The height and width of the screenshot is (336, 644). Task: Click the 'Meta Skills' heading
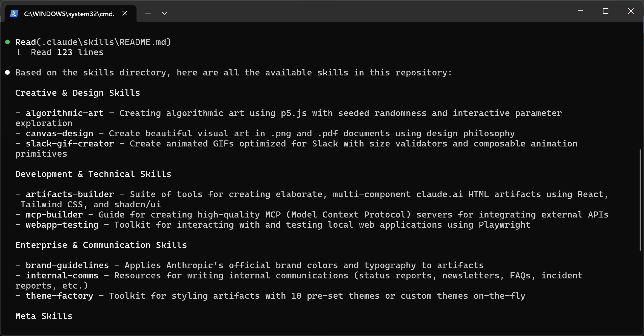(44, 316)
